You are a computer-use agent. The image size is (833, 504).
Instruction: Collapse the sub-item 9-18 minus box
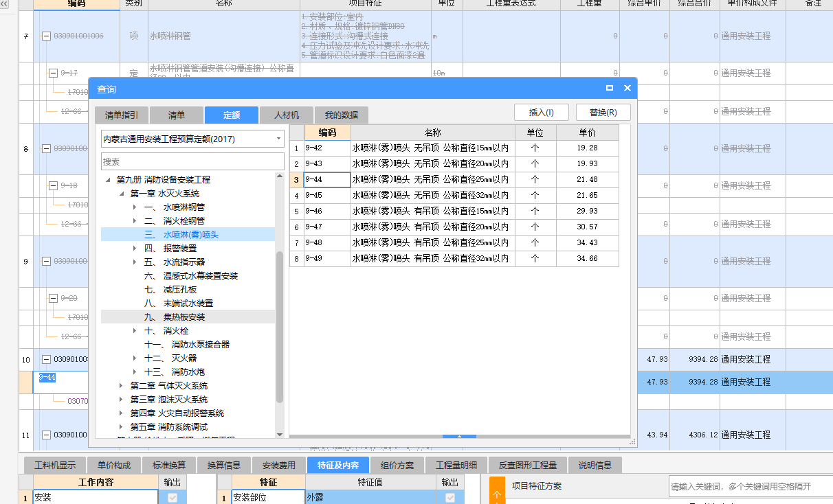tap(53, 185)
